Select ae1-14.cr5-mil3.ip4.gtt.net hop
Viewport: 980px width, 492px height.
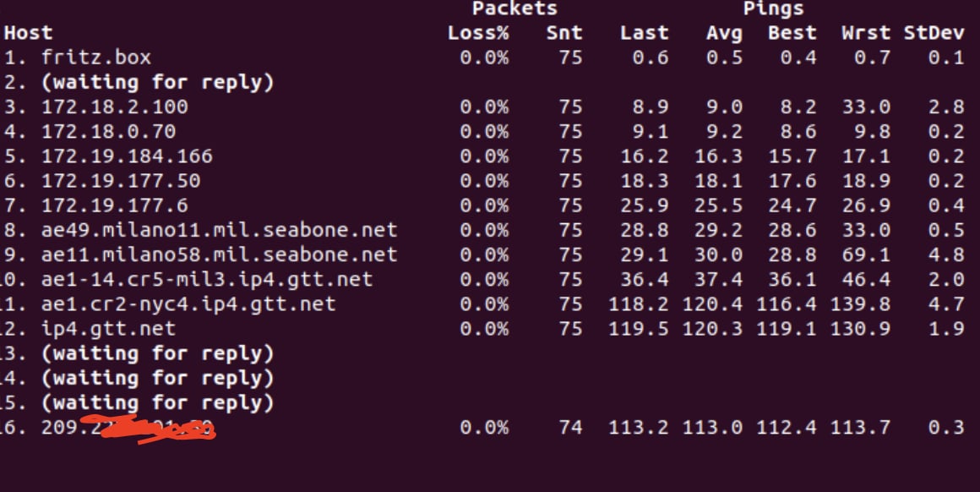coord(207,280)
